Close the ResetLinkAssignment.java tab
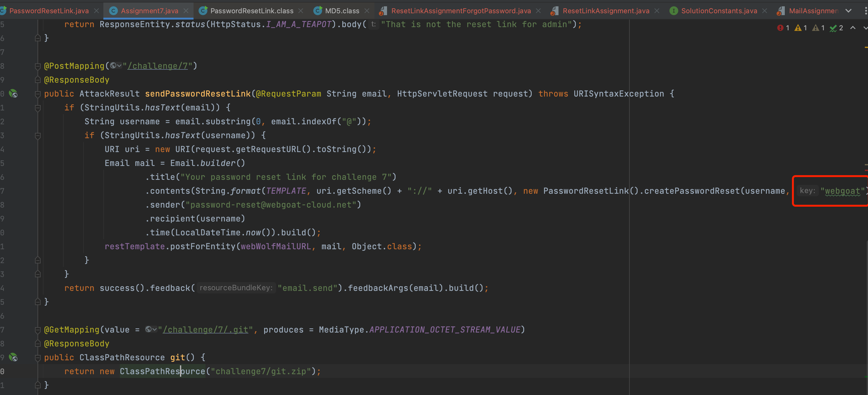Image resolution: width=868 pixels, height=395 pixels. tap(657, 11)
